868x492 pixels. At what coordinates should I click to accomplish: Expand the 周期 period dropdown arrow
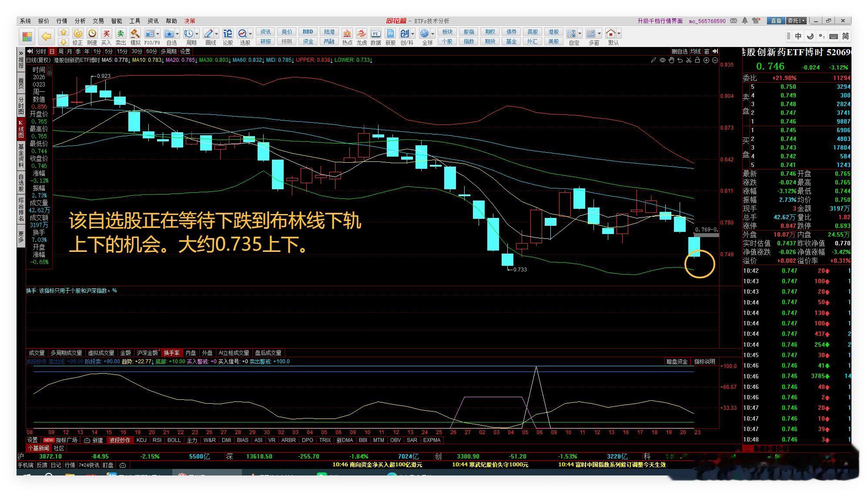[x=197, y=33]
